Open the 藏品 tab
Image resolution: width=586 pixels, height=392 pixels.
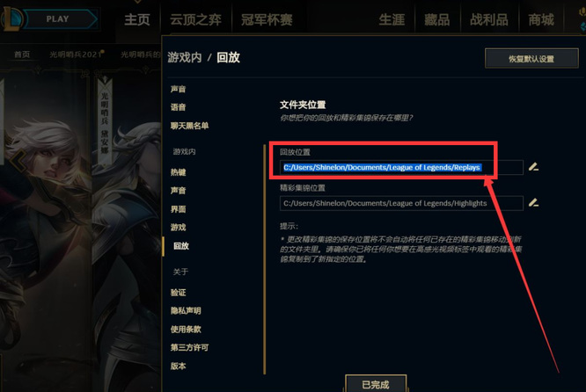(x=437, y=19)
